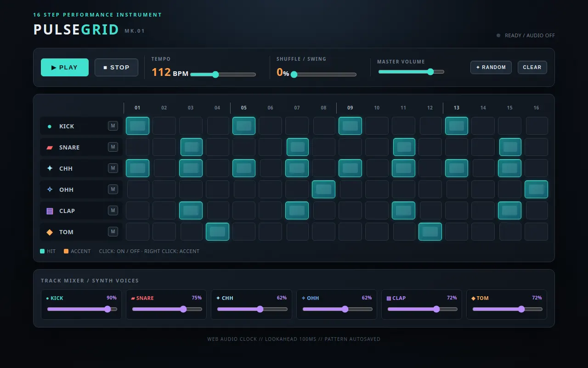Image resolution: width=588 pixels, height=368 pixels.
Task: Turn off Kick step 01
Action: click(137, 126)
